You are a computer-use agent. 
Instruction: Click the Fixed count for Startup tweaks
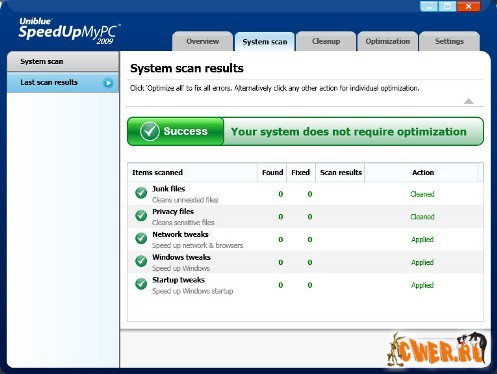coord(310,285)
